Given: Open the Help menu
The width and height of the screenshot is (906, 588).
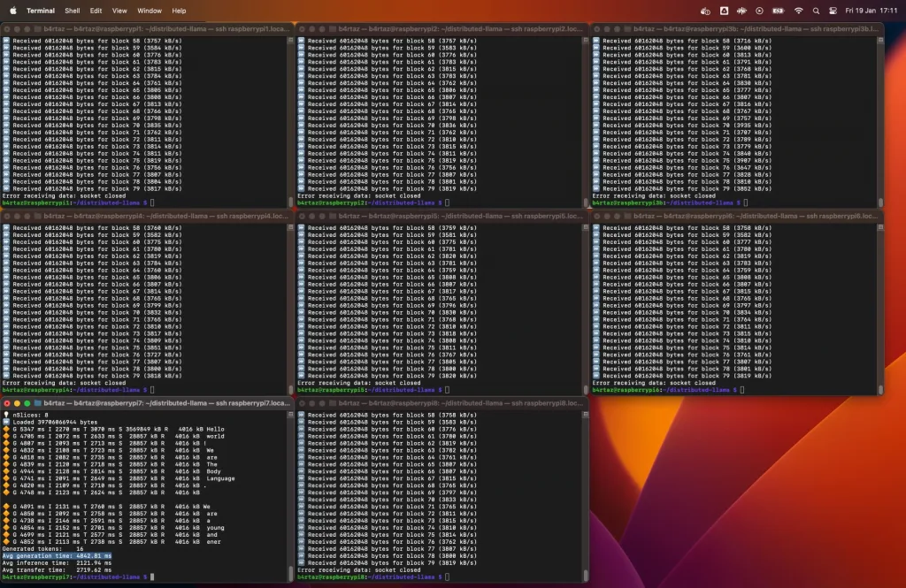Looking at the screenshot, I should (179, 11).
